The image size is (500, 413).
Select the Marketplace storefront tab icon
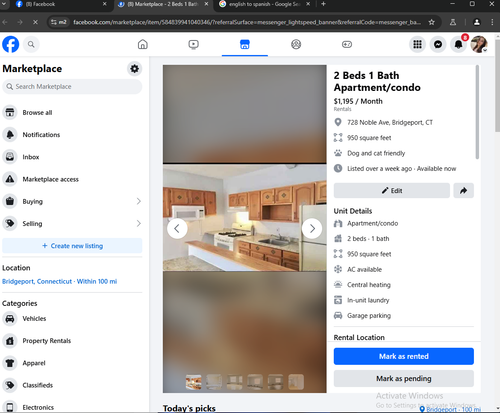[x=245, y=44]
